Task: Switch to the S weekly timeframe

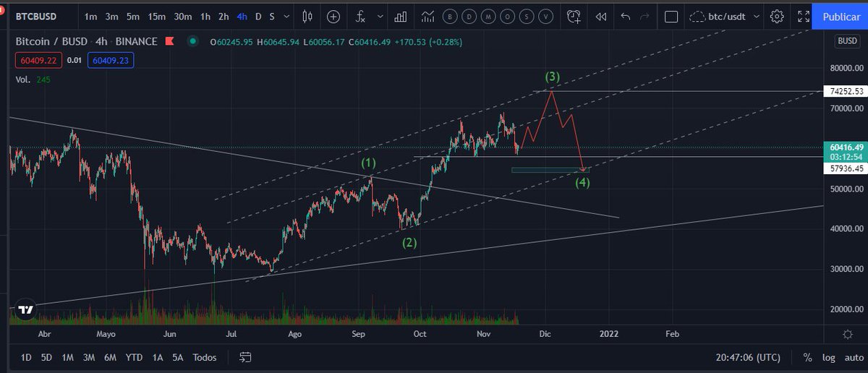Action: point(272,16)
